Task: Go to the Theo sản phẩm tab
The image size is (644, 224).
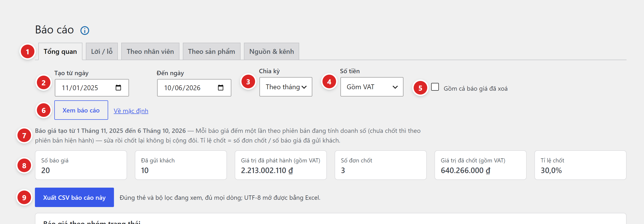Action: pyautogui.click(x=211, y=51)
